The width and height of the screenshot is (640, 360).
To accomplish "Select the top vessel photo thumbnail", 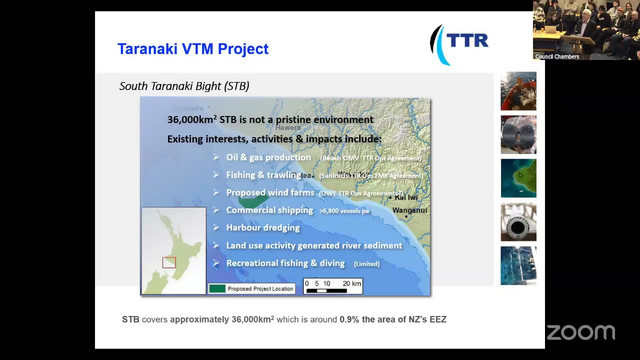I will pyautogui.click(x=518, y=91).
